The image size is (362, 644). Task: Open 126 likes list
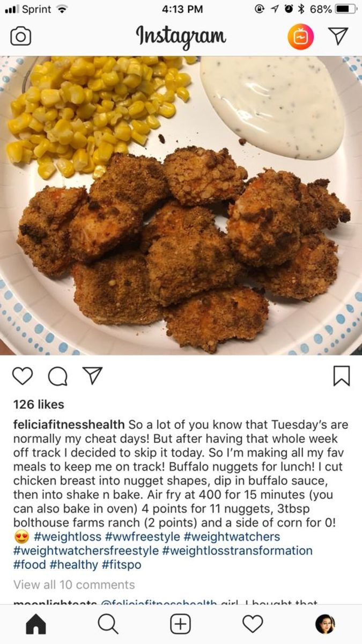[39, 404]
